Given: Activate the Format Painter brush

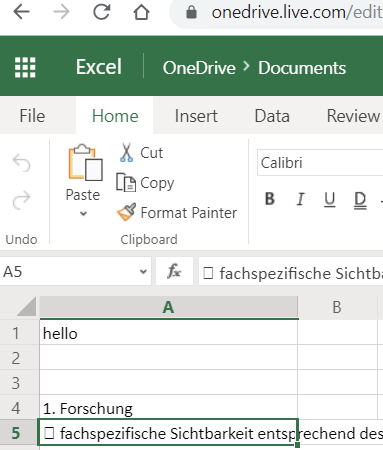Looking at the screenshot, I should tap(126, 212).
